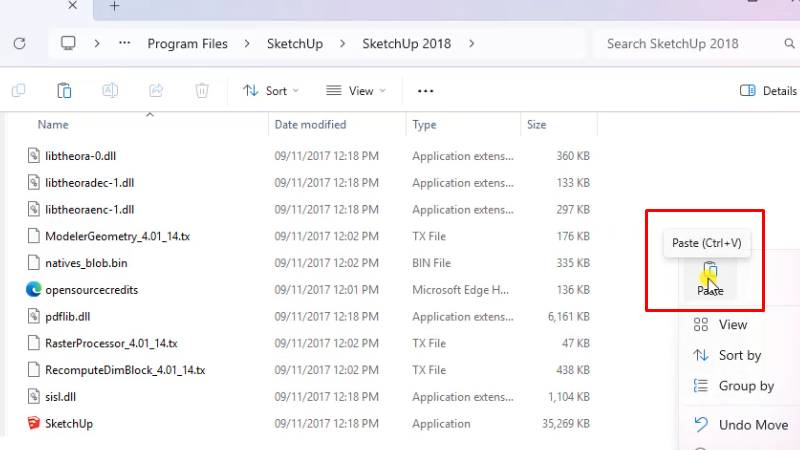Expand the chevron after SketchUp 2018 breadcrumb

pos(471,44)
